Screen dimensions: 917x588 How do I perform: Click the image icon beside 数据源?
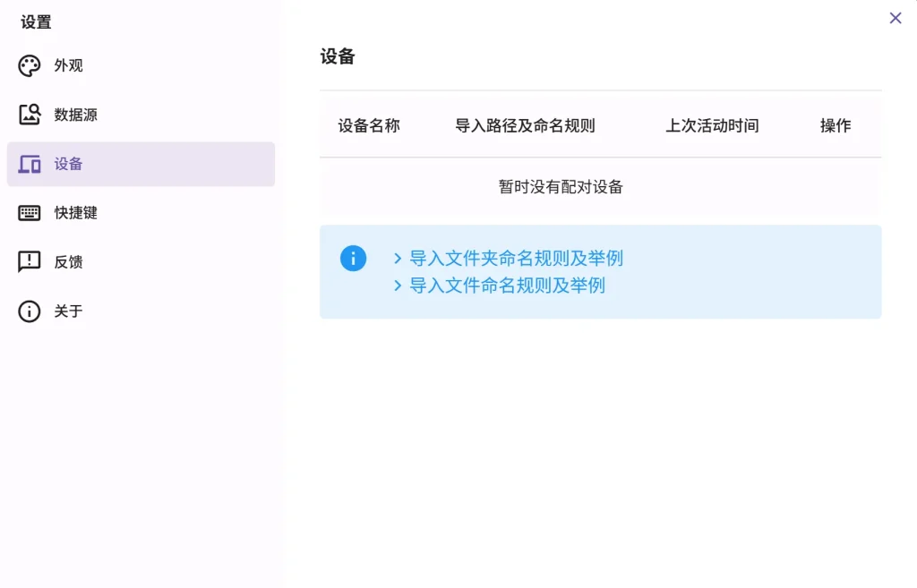click(30, 115)
